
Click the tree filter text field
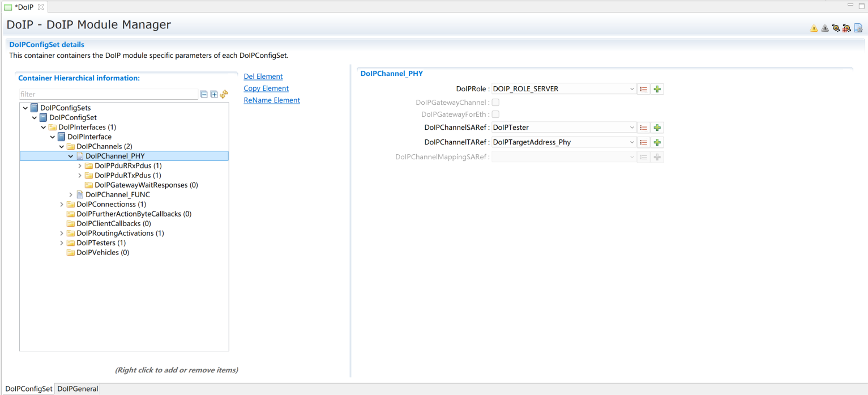coord(108,95)
